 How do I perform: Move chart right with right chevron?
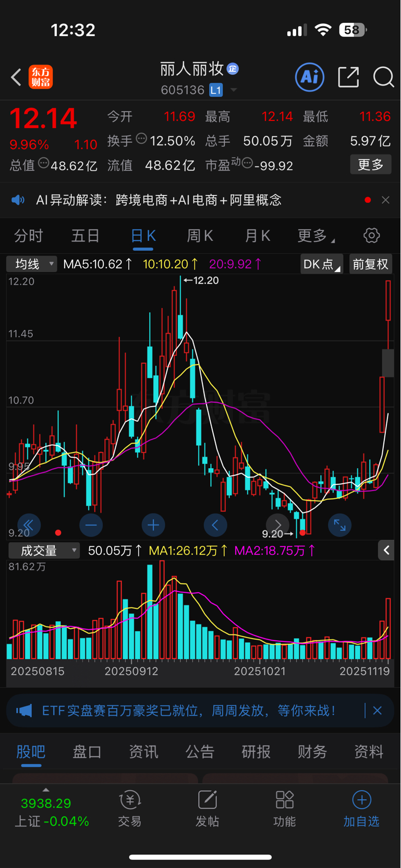click(277, 525)
